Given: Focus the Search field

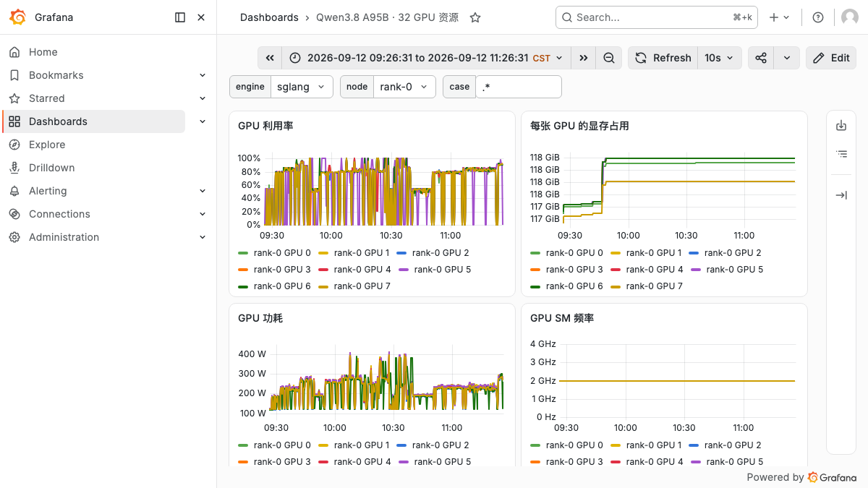Looking at the screenshot, I should pos(656,17).
